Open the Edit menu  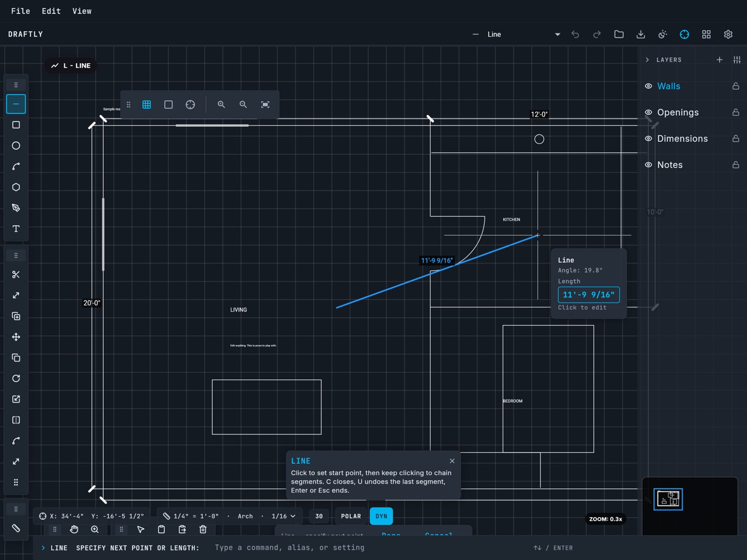52,11
